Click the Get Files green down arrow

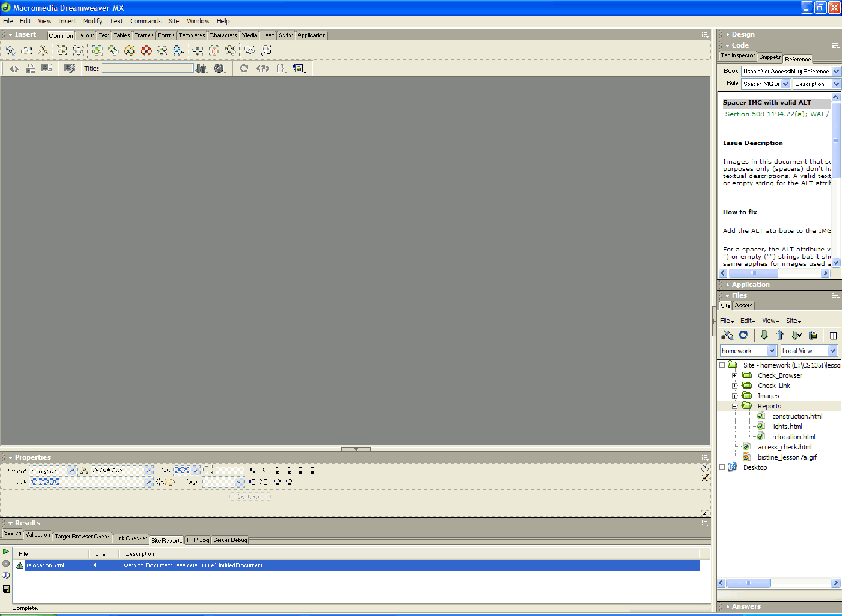click(764, 336)
